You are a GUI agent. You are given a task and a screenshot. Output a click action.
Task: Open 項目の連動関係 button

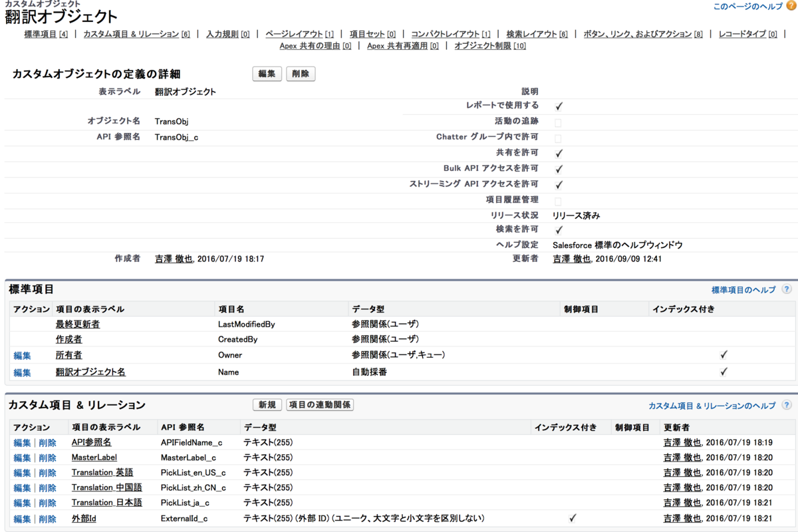(x=320, y=405)
